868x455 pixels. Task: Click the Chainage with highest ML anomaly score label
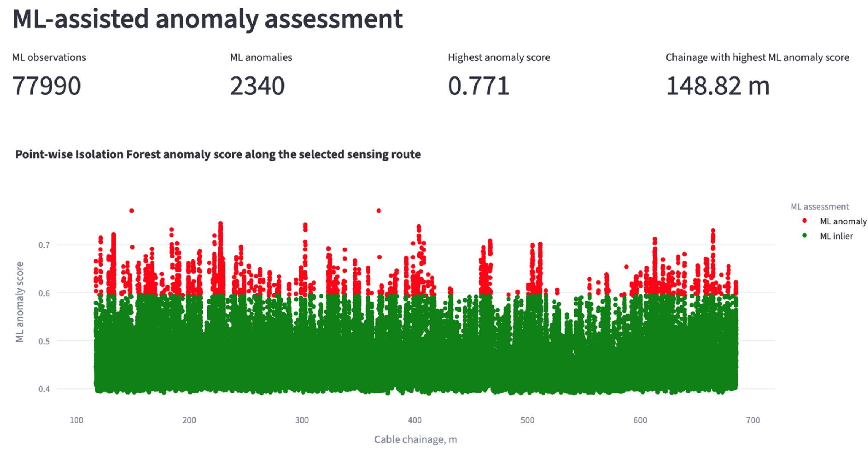(757, 57)
